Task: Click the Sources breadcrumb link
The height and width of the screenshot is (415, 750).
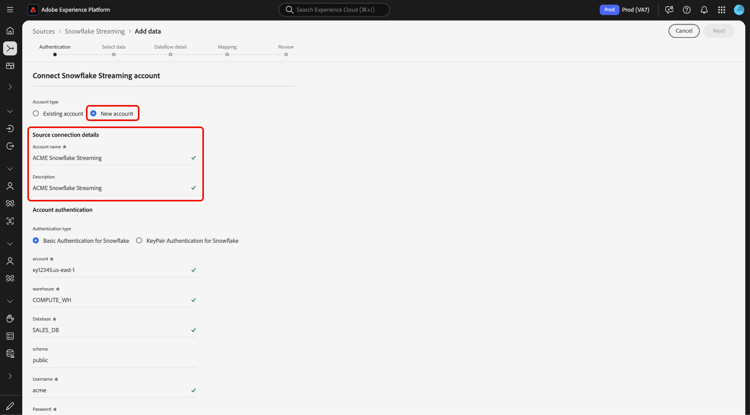Action: (44, 31)
